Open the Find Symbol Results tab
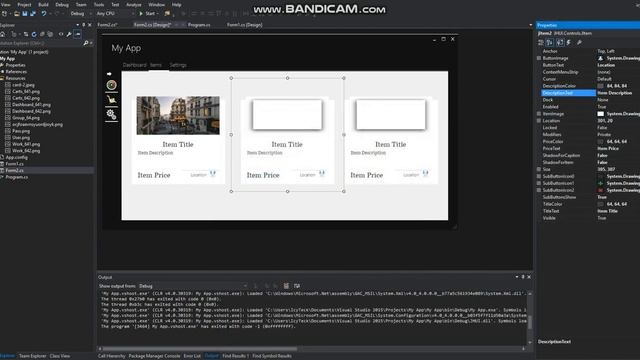Screen dimensions: 640x360 coord(272,356)
